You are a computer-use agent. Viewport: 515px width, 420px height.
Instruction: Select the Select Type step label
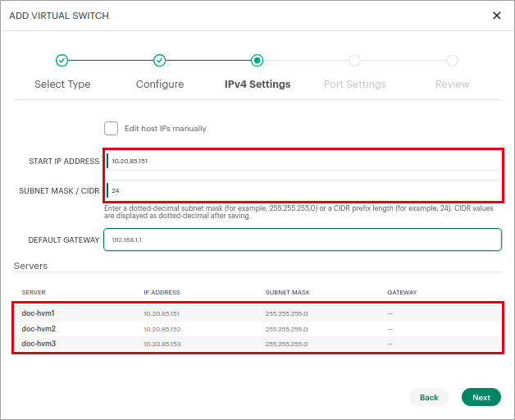[62, 84]
